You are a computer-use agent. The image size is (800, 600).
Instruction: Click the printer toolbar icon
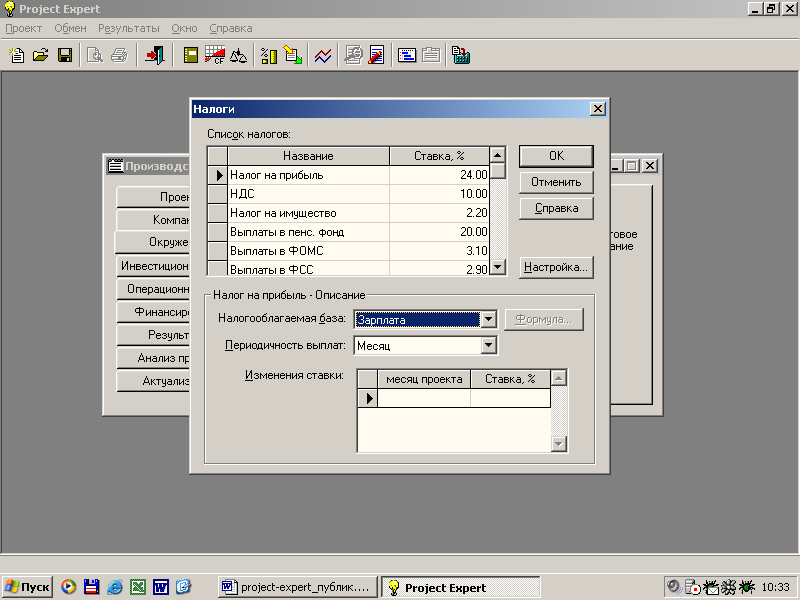tap(119, 55)
